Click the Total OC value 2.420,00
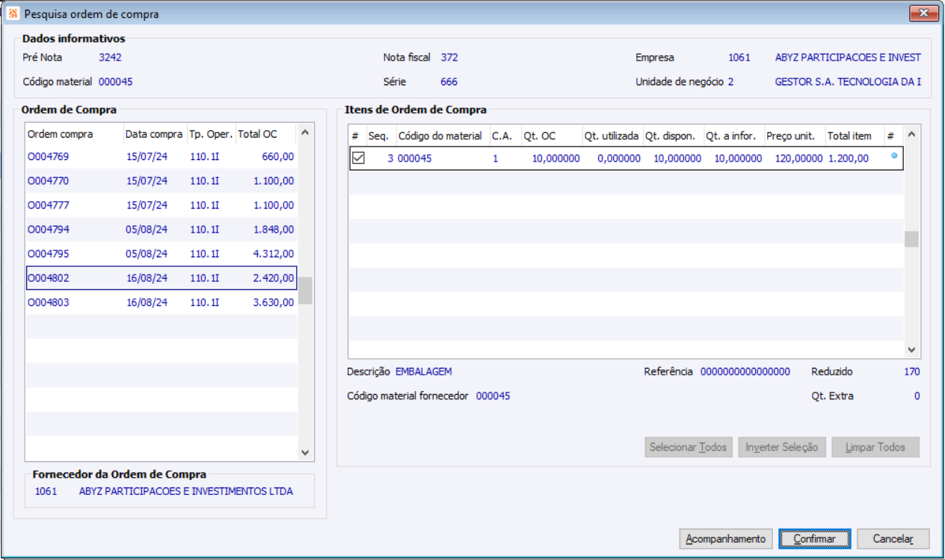 (x=274, y=278)
